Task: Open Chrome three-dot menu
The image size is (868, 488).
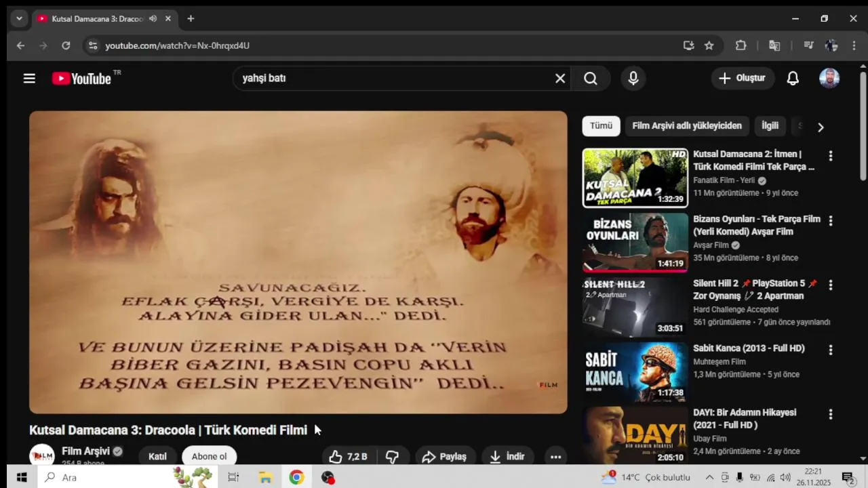Action: coord(853,45)
